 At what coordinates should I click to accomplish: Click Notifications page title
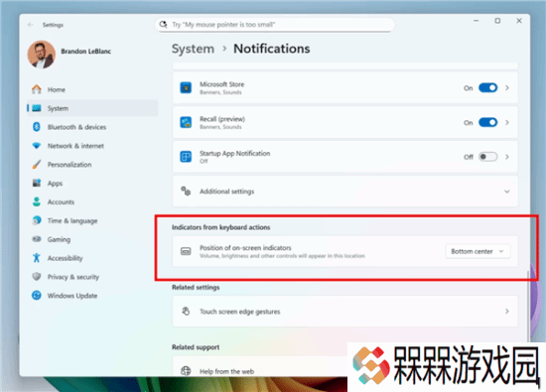click(272, 49)
